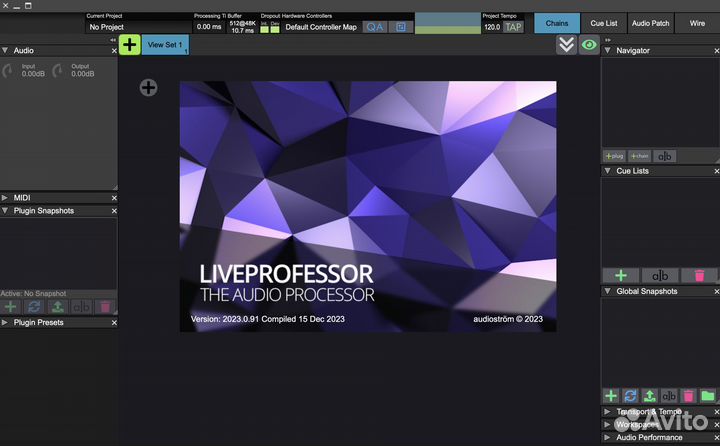720x446 pixels.
Task: Expand the Audio Performance panel
Action: pyautogui.click(x=608, y=437)
